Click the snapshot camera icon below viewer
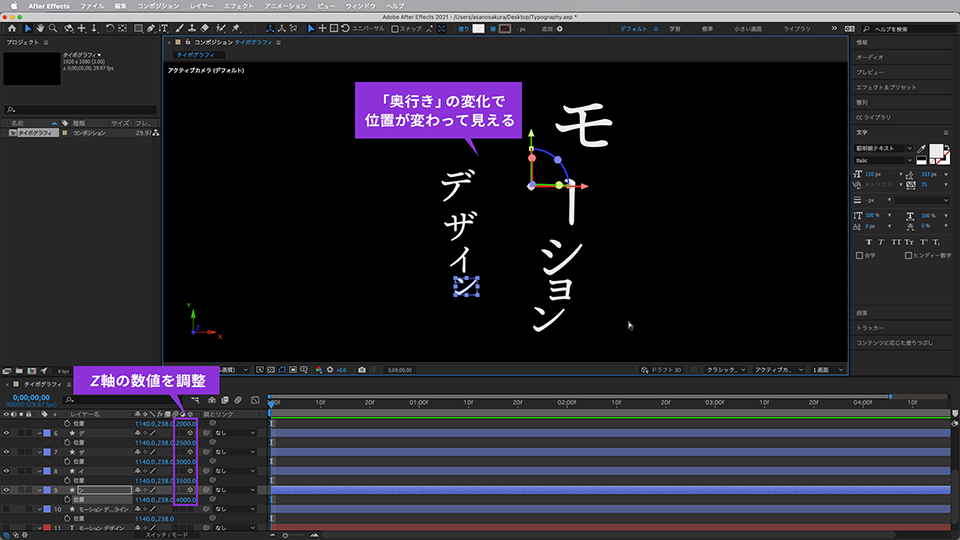 [x=362, y=370]
